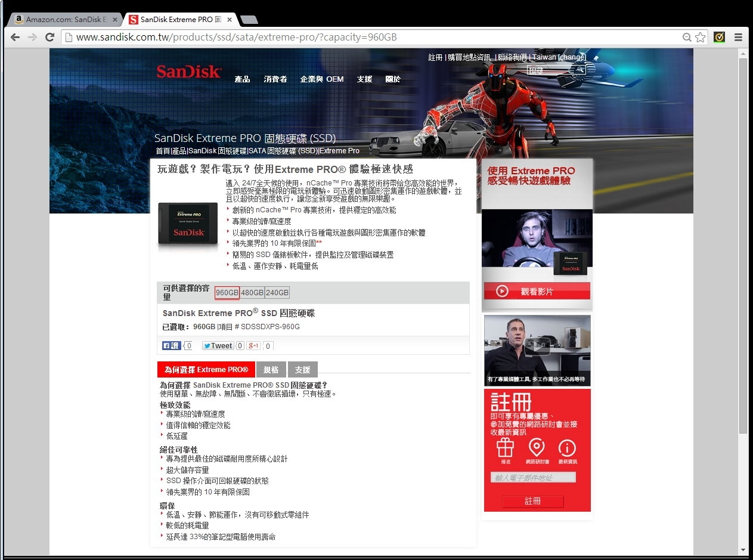This screenshot has width=753, height=560.
Task: Click the 玩遊戲？製作電玩？ heading text
Action: (285, 169)
